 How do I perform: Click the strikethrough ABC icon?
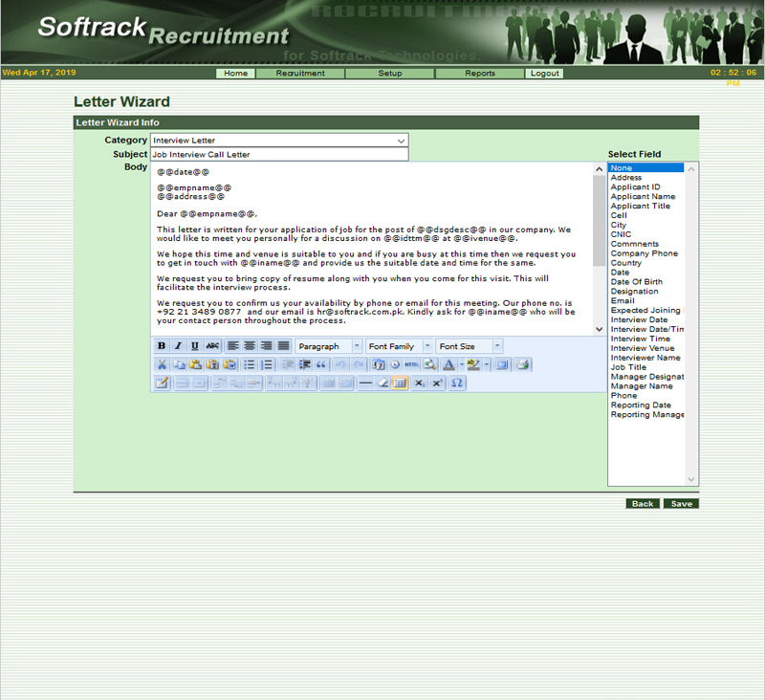(x=212, y=346)
